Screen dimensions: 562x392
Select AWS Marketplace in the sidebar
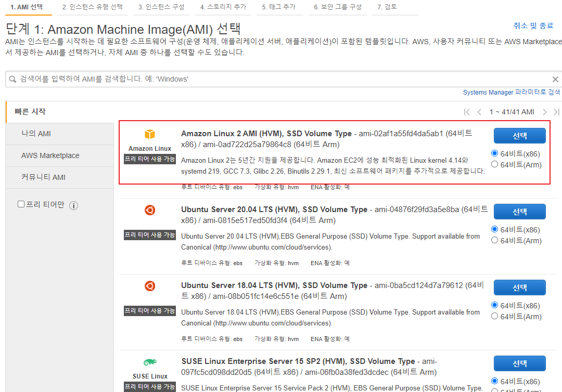[x=60, y=156]
